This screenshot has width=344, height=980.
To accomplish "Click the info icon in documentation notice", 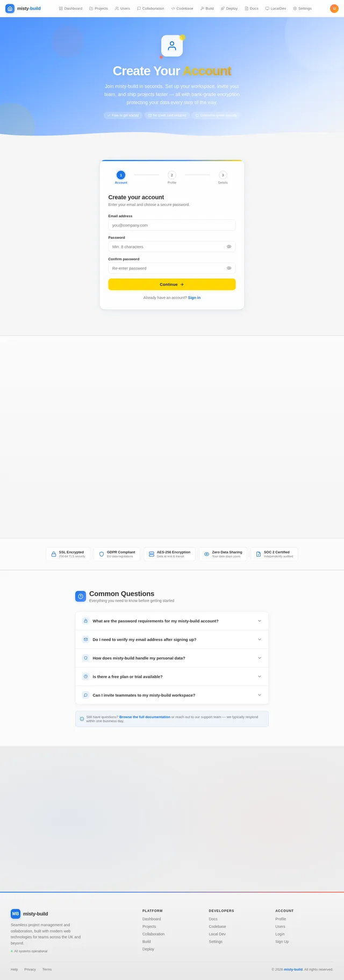I will point(82,719).
